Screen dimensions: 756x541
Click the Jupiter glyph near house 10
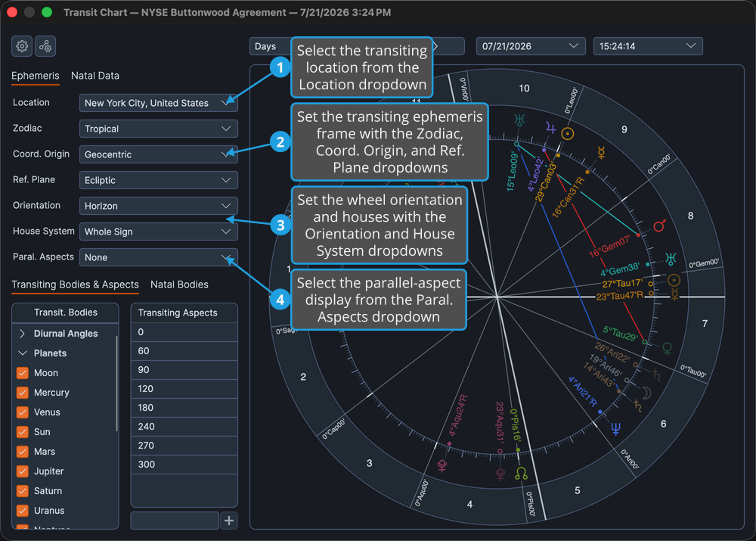click(x=550, y=128)
